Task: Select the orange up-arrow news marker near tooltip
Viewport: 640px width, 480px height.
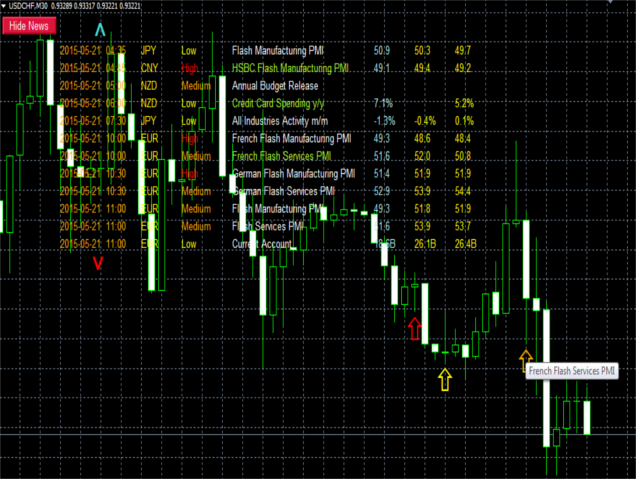Action: pyautogui.click(x=525, y=360)
